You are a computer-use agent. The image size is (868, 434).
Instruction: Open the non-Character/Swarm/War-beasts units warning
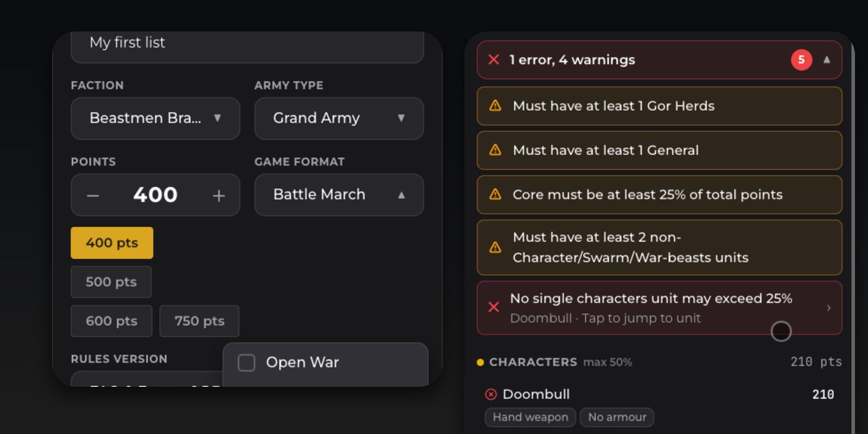[660, 247]
